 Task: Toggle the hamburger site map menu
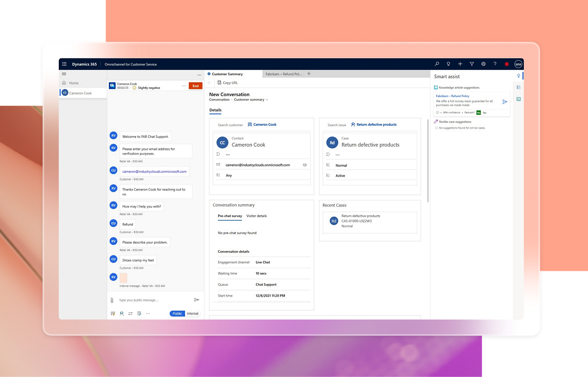[64, 74]
